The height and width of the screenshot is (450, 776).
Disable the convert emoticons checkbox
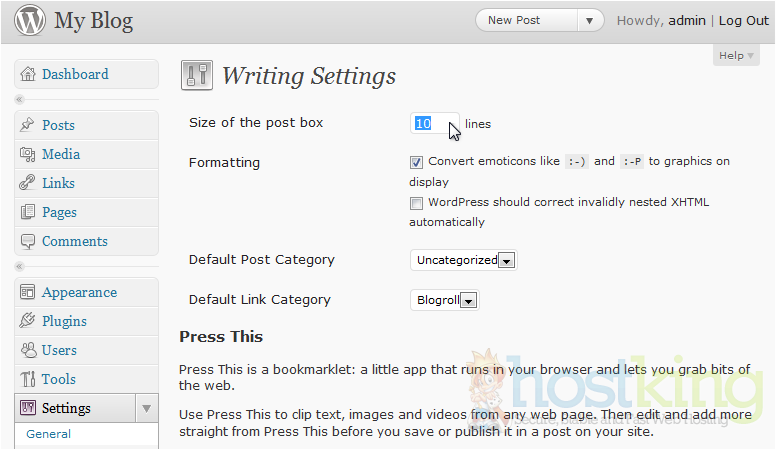pyautogui.click(x=416, y=161)
